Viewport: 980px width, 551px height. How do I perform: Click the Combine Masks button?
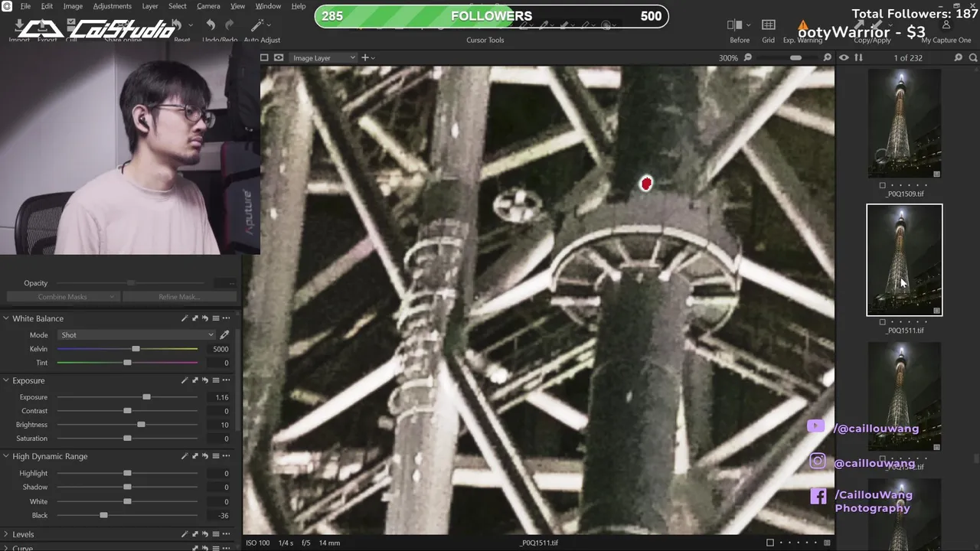[63, 297]
